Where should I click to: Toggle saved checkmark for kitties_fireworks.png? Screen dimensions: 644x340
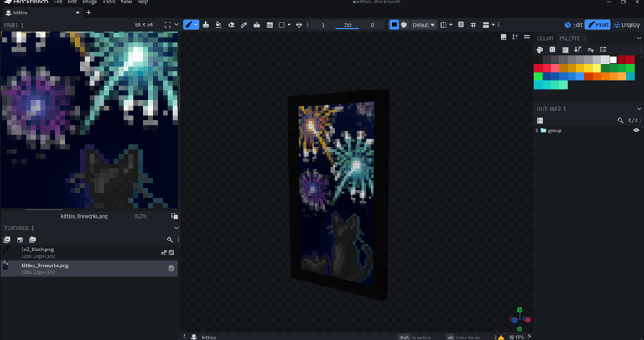pos(171,269)
